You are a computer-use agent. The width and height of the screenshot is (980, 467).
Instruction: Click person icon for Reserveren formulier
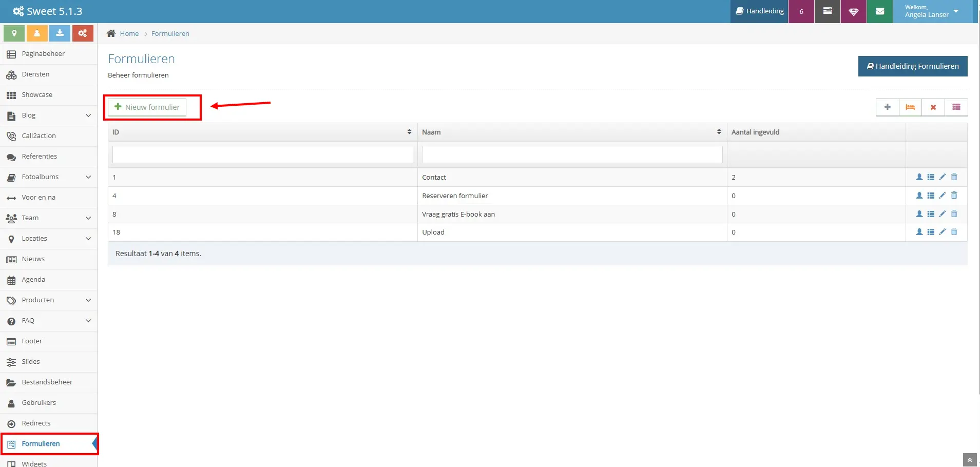click(x=919, y=196)
